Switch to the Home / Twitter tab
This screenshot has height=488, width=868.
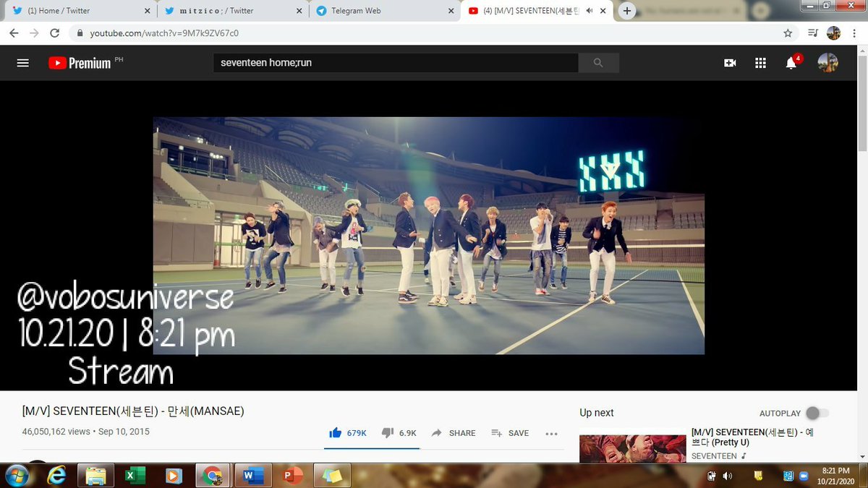click(81, 11)
